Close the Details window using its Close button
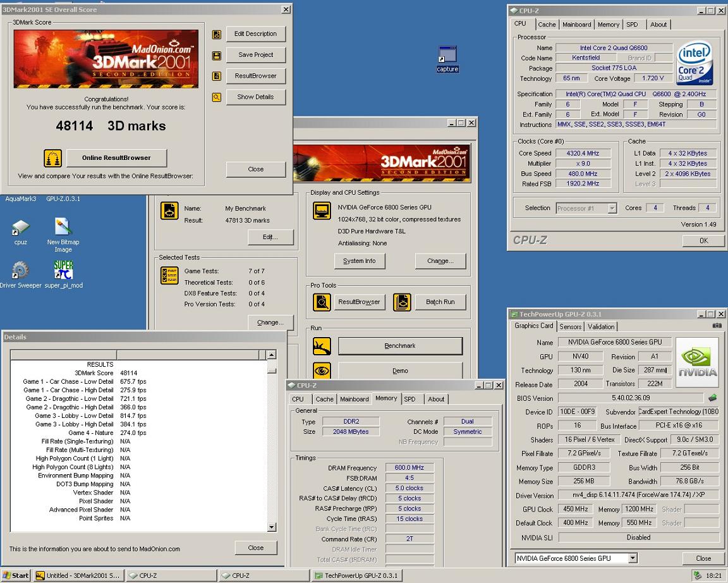728x583 pixels. pyautogui.click(x=256, y=548)
